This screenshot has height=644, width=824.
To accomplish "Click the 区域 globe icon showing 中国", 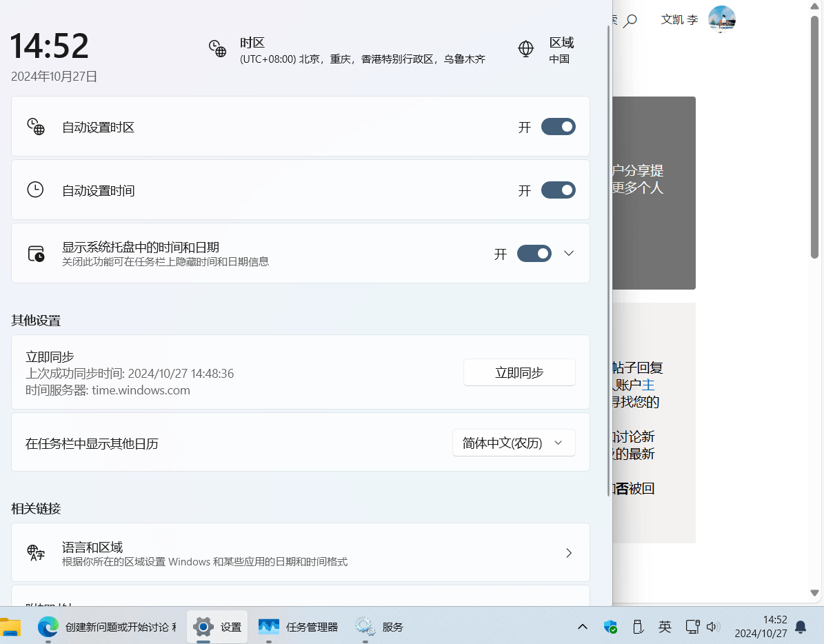I will tap(525, 49).
